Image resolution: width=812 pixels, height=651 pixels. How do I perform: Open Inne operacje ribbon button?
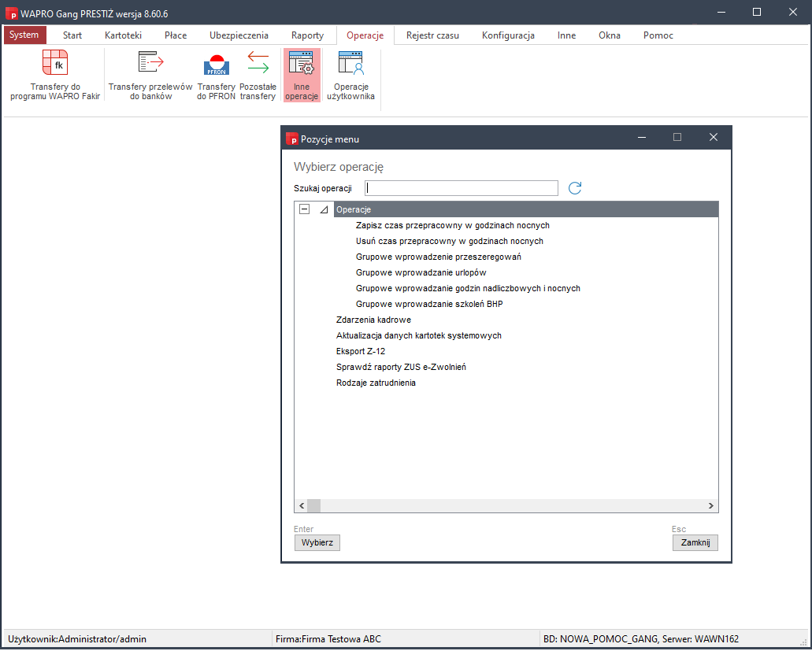tap(302, 76)
